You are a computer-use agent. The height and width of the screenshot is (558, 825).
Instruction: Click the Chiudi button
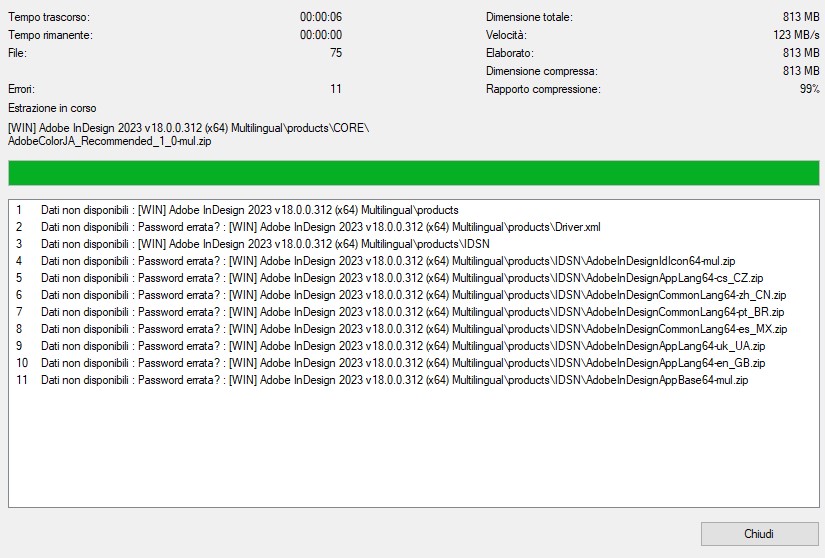[x=759, y=534]
